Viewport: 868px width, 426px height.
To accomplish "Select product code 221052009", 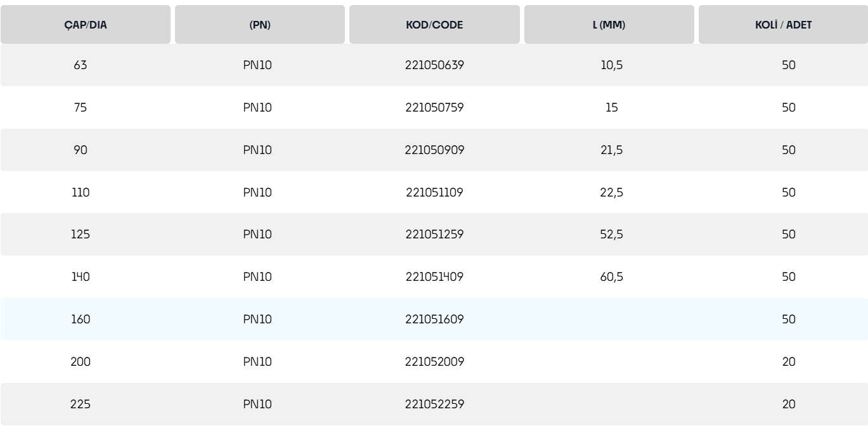I will (x=434, y=362).
